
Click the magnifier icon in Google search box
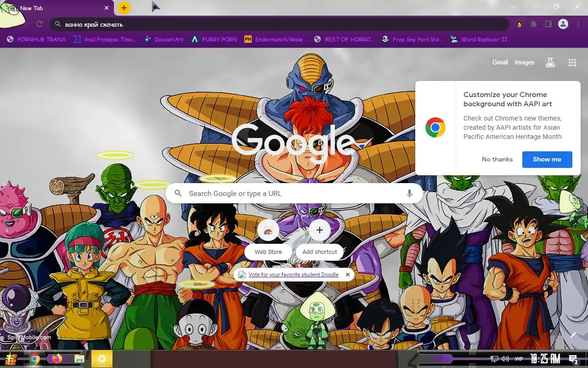pos(178,194)
